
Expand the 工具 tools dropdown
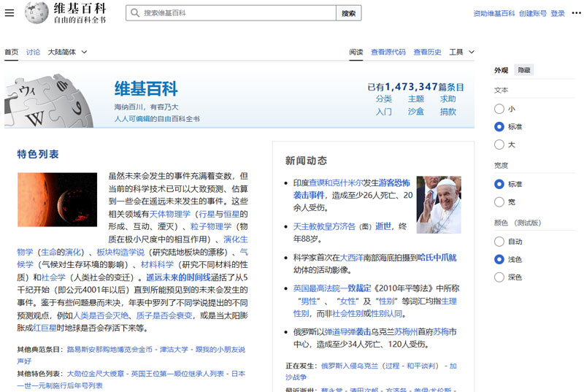pos(461,52)
